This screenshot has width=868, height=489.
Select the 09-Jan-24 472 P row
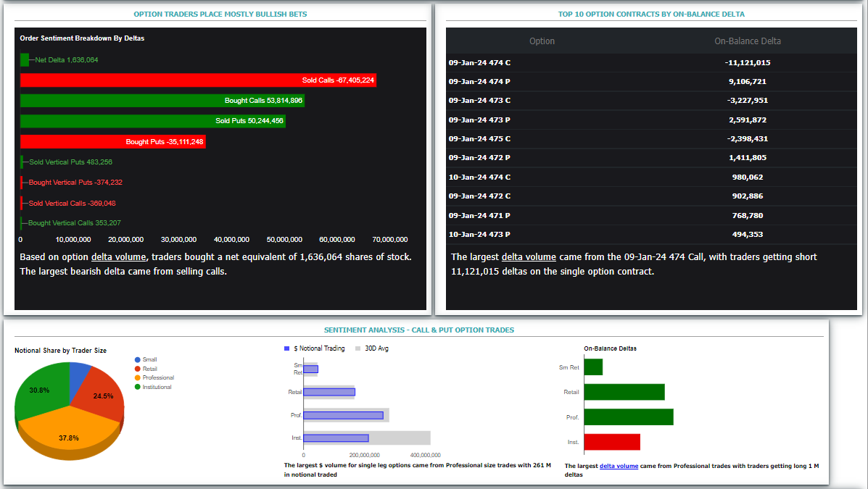pyautogui.click(x=651, y=158)
